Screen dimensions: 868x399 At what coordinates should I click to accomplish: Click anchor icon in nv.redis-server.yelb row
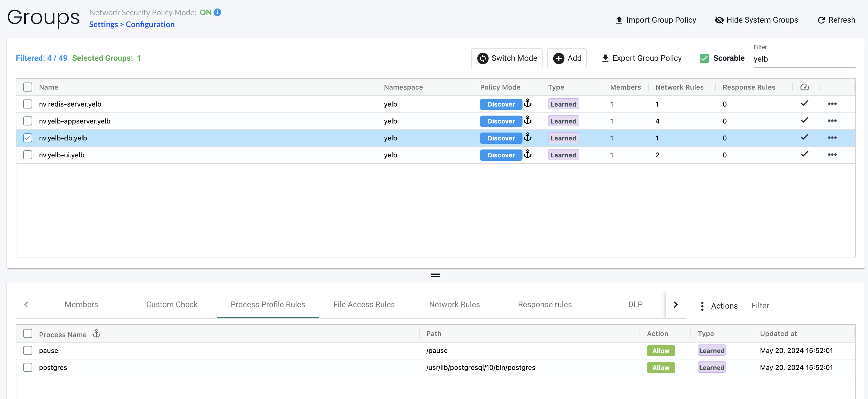coord(528,103)
